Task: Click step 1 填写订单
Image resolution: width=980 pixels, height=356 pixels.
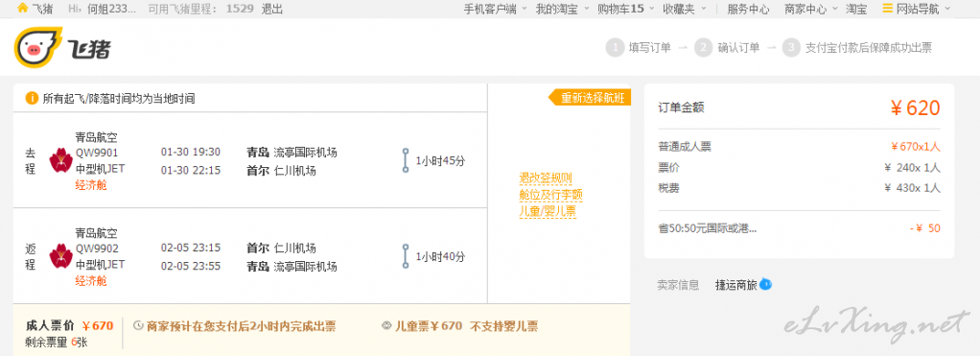Action: tap(638, 48)
